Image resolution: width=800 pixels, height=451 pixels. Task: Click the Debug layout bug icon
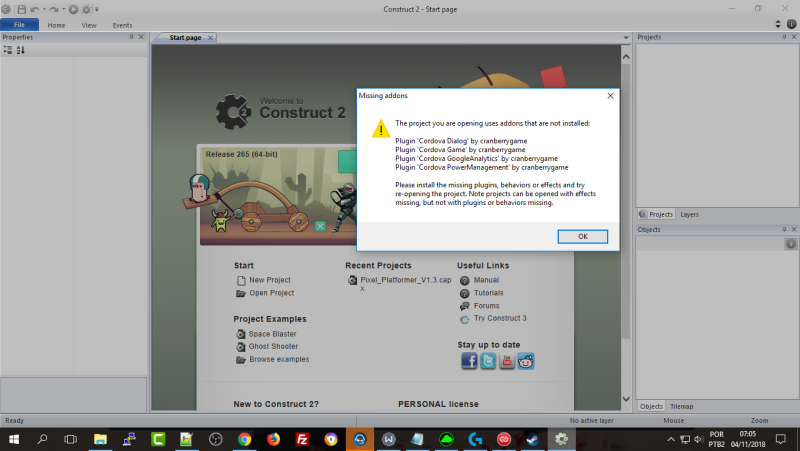[87, 9]
